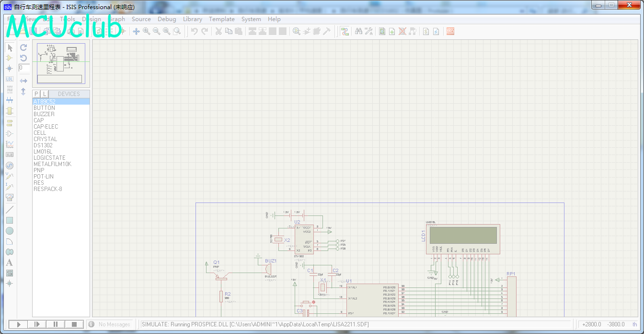Click the orange ARES netlist transfer icon
Viewport: 644px width, 334px height.
(x=450, y=31)
